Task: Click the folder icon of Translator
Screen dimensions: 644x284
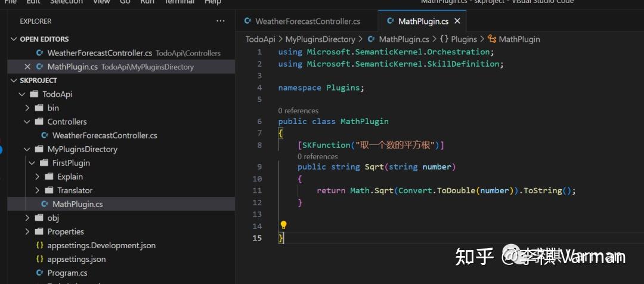Action: (x=49, y=190)
